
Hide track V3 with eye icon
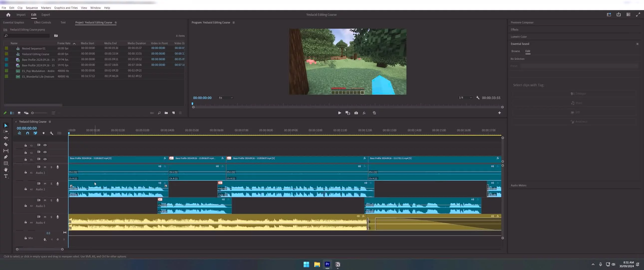45,145
